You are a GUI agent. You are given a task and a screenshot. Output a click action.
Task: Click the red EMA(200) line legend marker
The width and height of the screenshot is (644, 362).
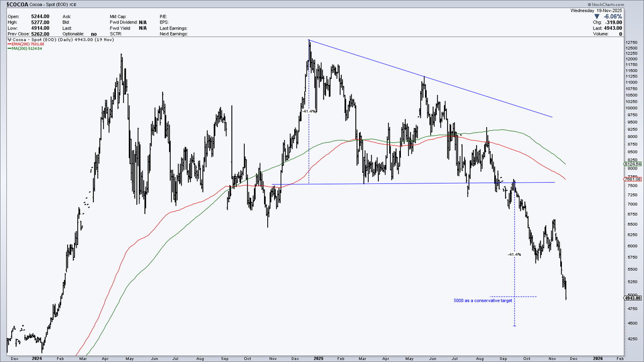coord(9,44)
